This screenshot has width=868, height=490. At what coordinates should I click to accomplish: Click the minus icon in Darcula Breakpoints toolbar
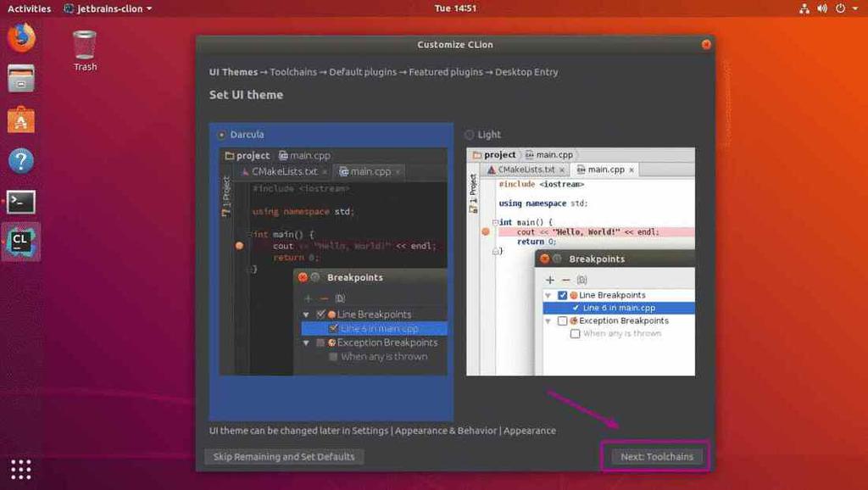coord(324,298)
